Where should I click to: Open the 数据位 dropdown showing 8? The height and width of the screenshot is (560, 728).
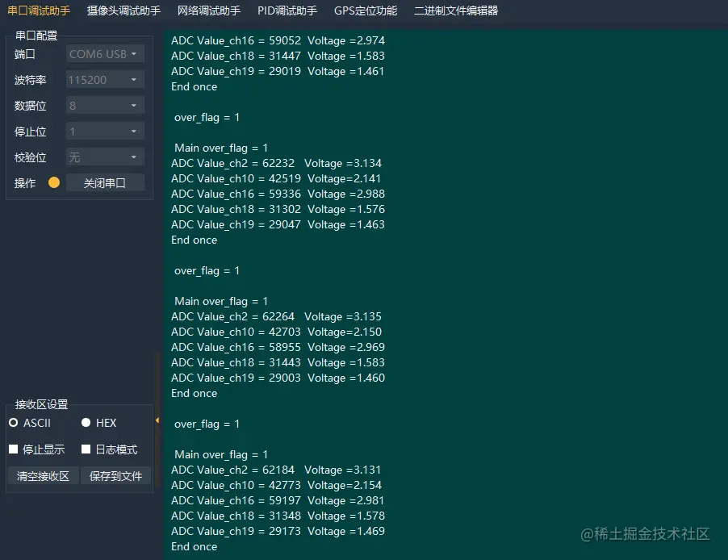(105, 106)
